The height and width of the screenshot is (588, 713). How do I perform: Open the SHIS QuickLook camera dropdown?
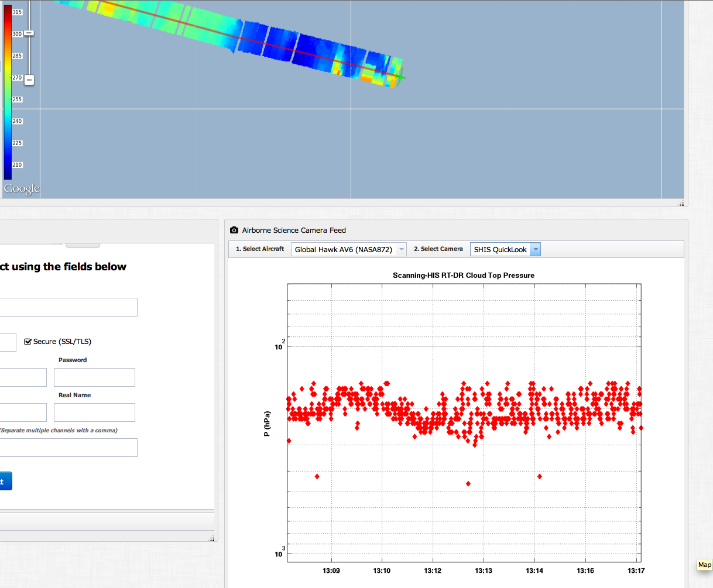click(501, 250)
